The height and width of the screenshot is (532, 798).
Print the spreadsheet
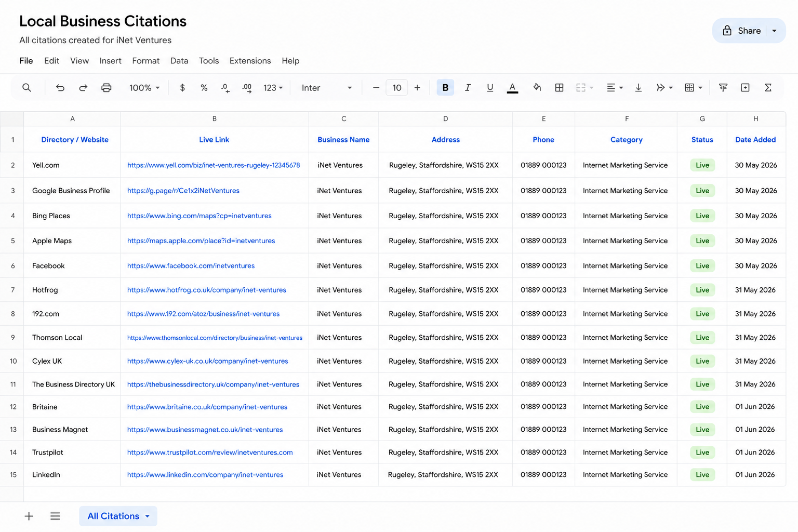click(x=107, y=88)
